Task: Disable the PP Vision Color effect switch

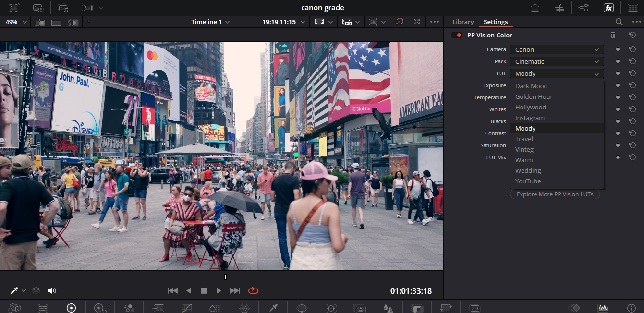Action: click(x=457, y=35)
